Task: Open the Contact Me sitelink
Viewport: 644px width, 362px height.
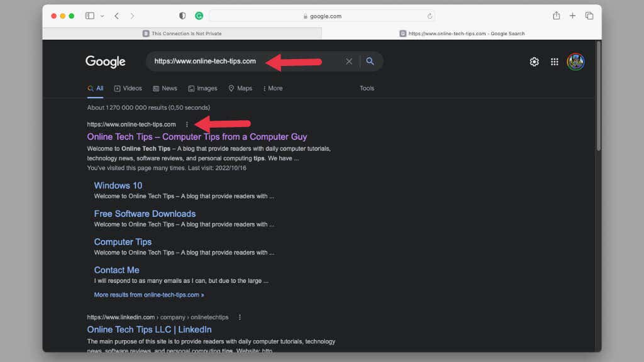Action: 116,270
